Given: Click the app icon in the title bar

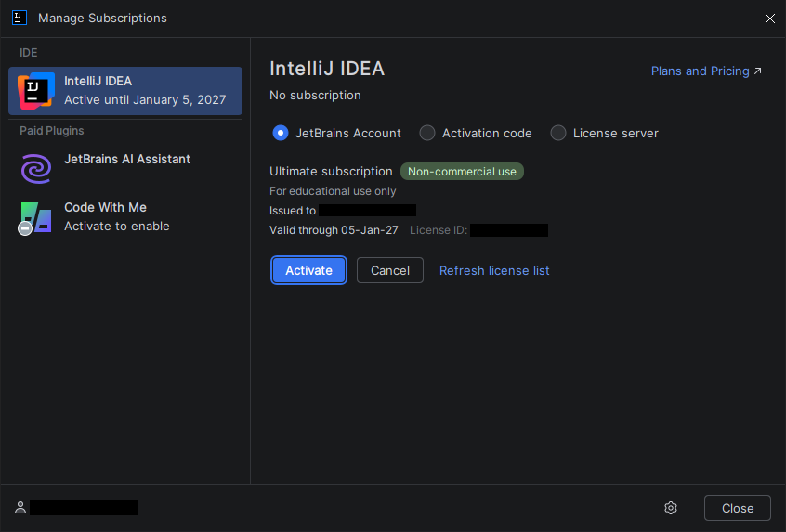Looking at the screenshot, I should pos(20,18).
